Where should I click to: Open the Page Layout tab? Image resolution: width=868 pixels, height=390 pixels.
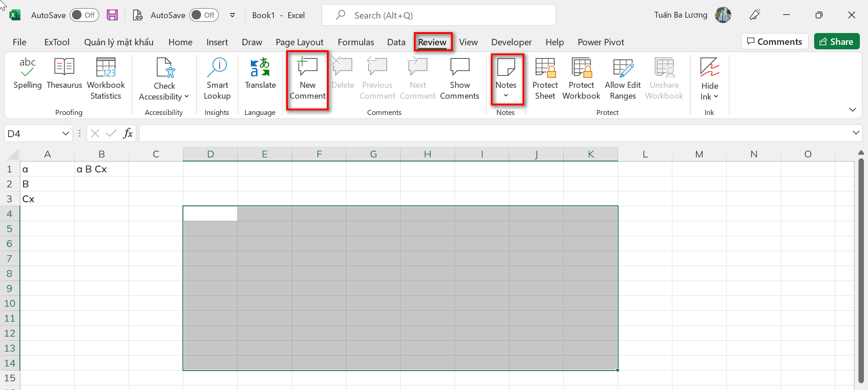tap(299, 42)
